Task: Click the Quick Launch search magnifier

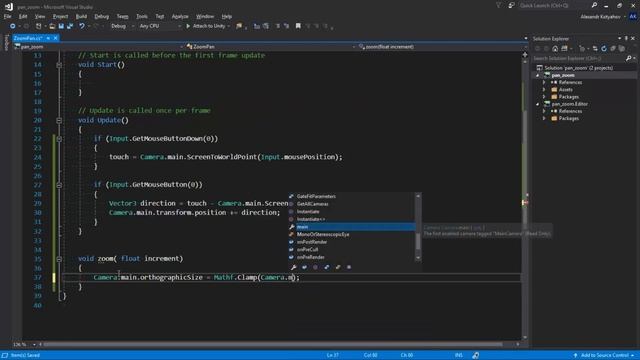Action: point(594,5)
